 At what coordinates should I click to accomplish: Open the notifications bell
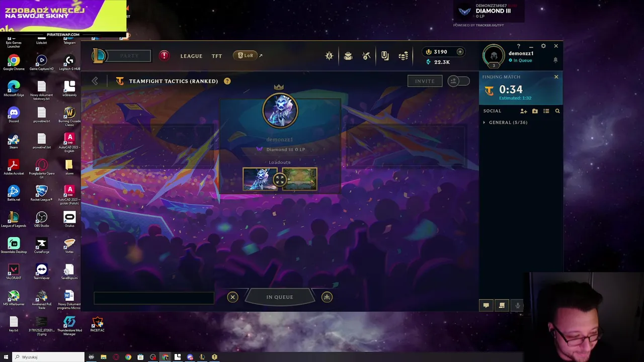(555, 60)
